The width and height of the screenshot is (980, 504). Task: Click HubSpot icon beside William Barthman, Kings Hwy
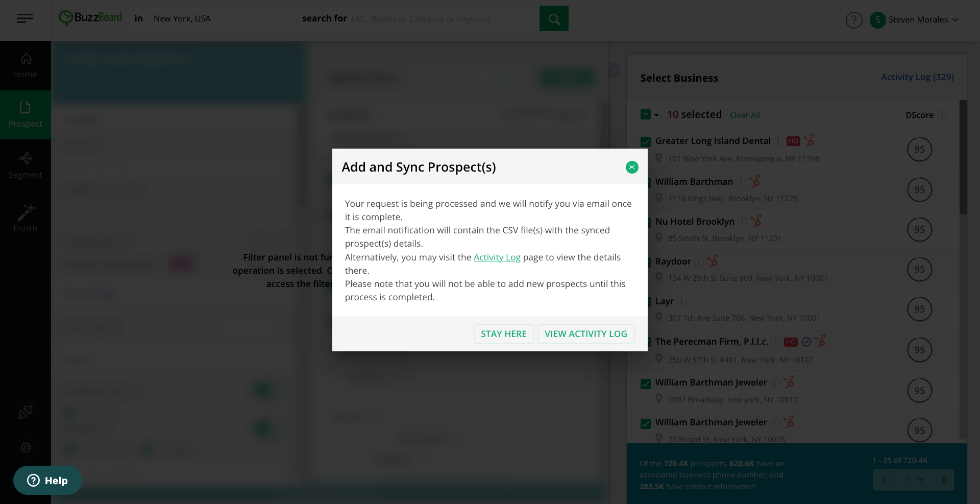(754, 181)
